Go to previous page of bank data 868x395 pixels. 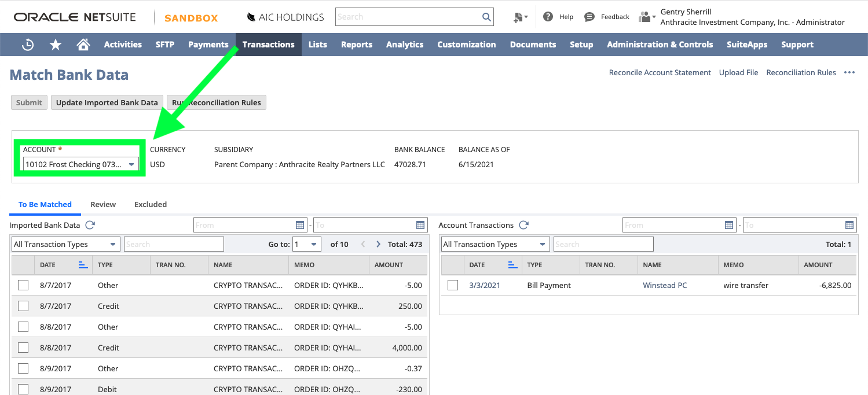point(363,244)
